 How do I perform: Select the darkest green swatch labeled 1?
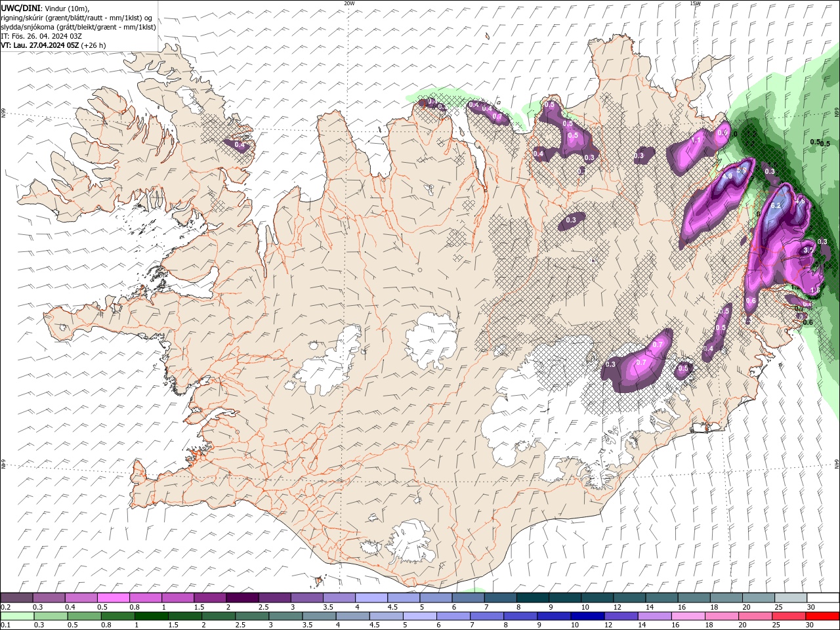tap(151, 616)
